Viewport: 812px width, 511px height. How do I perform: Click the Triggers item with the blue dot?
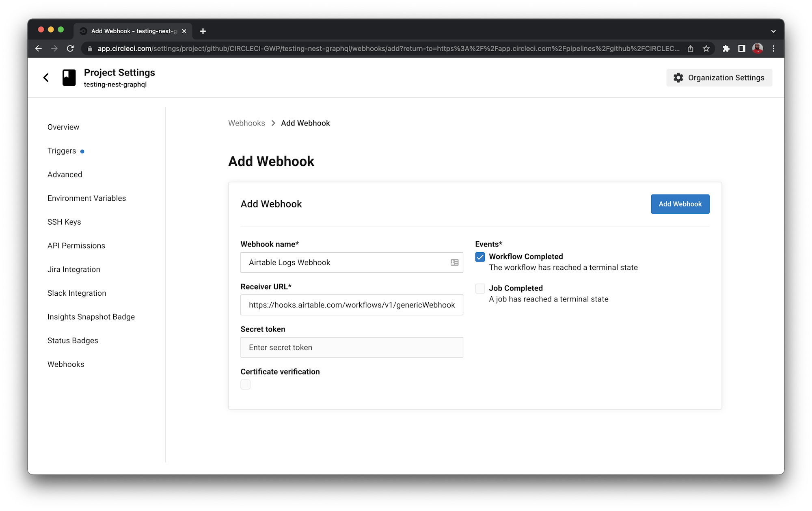tap(61, 150)
